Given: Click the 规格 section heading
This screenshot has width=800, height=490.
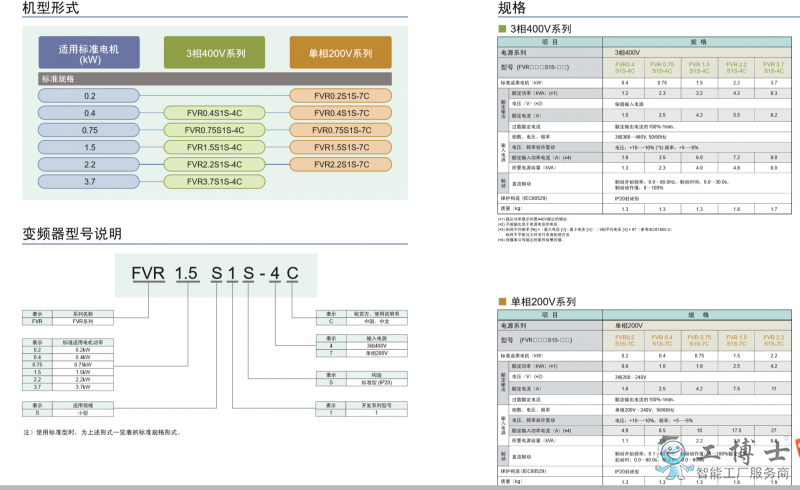Looking at the screenshot, I should [512, 8].
